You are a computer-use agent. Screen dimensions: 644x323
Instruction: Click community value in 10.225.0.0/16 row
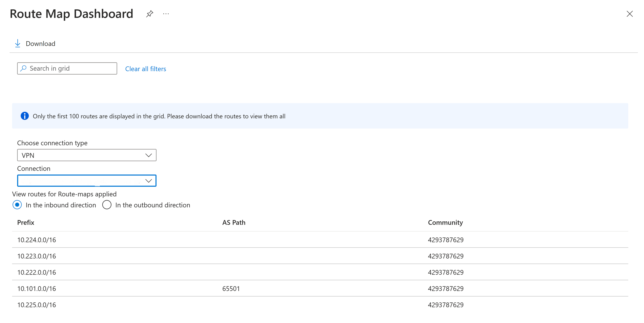tap(445, 305)
